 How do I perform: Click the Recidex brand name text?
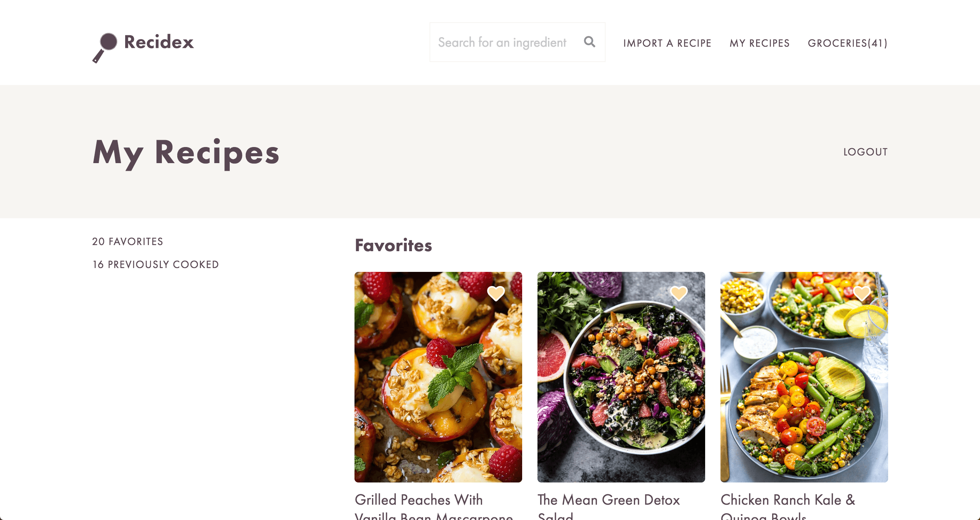click(159, 42)
